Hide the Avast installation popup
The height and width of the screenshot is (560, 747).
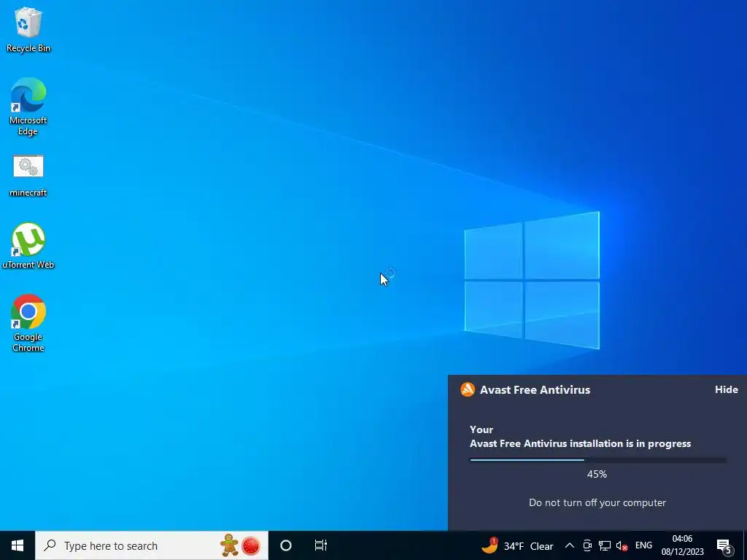[x=726, y=389]
